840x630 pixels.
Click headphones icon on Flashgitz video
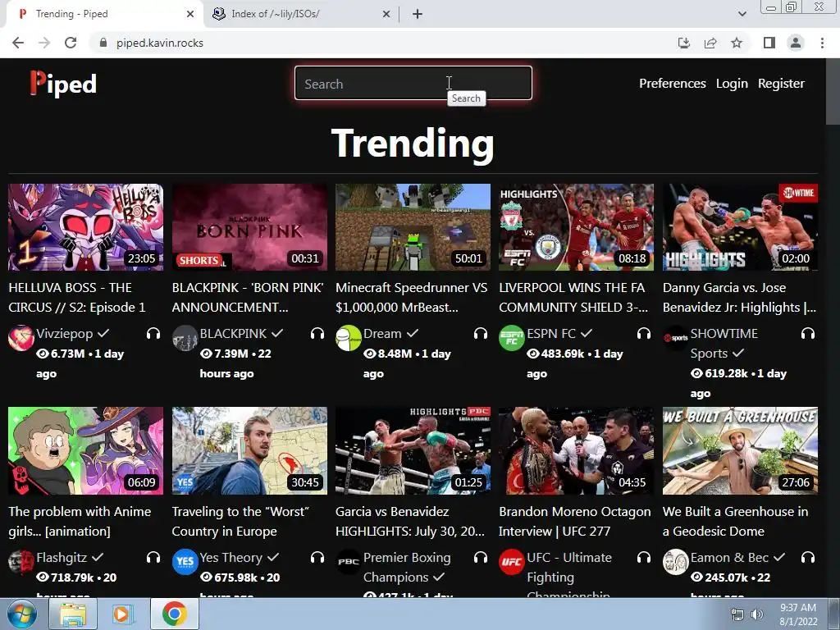pos(153,558)
